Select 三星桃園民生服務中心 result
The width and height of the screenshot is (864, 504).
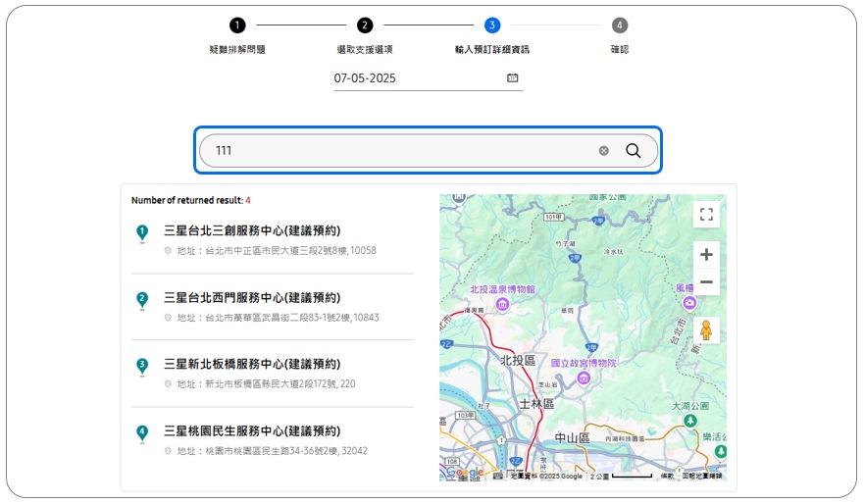pos(252,430)
